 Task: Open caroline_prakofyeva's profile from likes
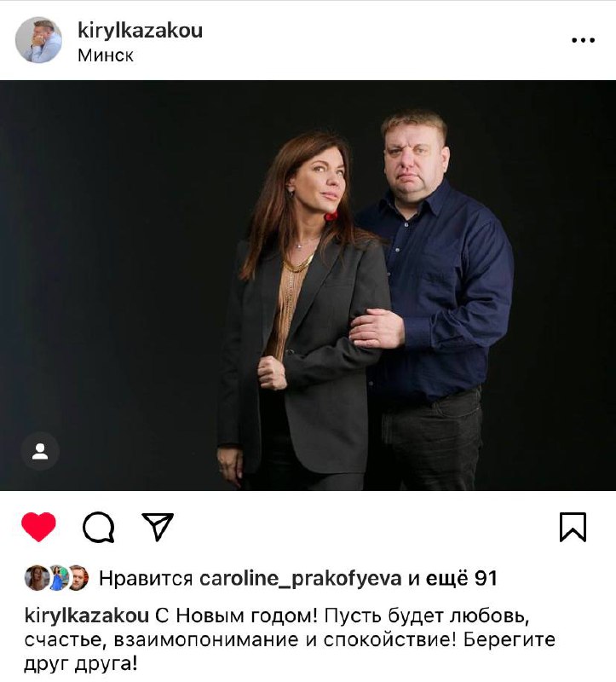click(301, 579)
